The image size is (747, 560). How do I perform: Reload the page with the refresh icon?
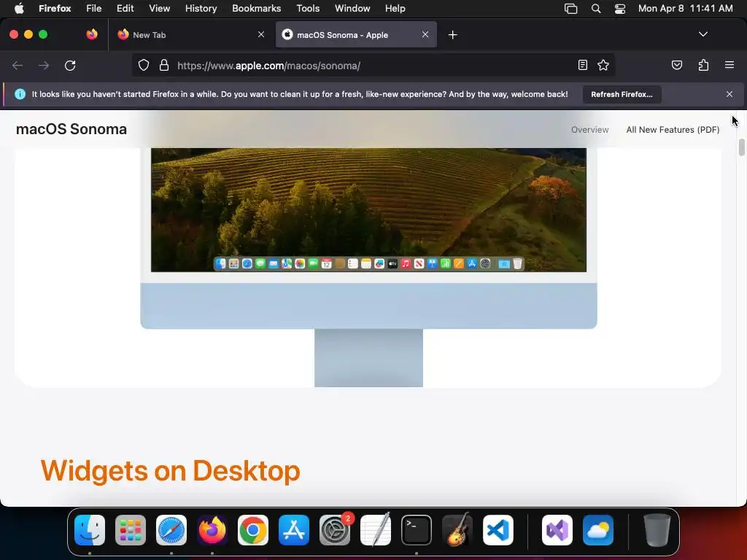pos(70,65)
